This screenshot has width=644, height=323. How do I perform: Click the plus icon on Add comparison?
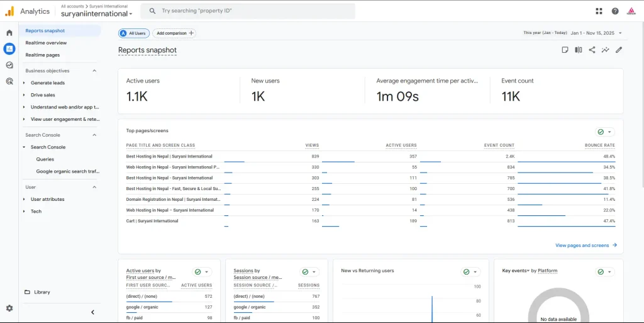[191, 33]
